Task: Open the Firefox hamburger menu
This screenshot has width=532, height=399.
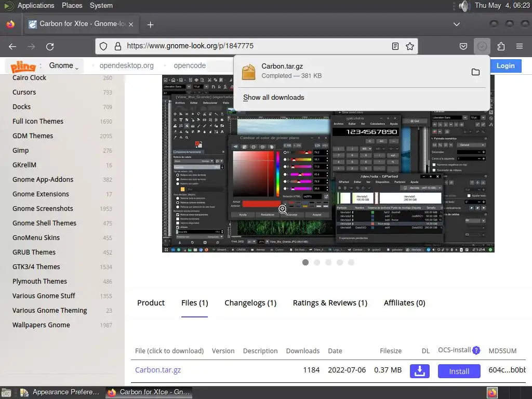Action: tap(520, 46)
